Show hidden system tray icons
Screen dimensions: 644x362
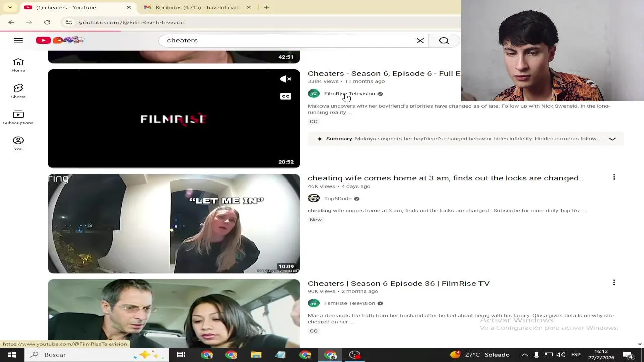524,355
